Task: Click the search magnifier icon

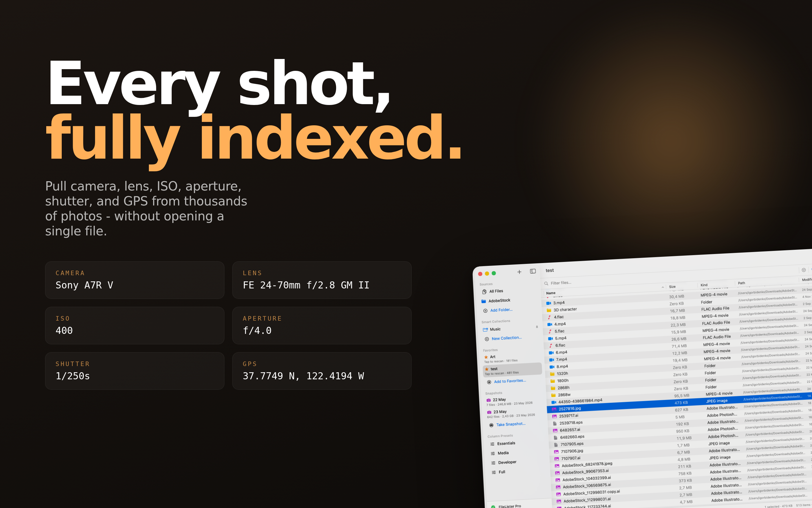Action: tap(546, 284)
